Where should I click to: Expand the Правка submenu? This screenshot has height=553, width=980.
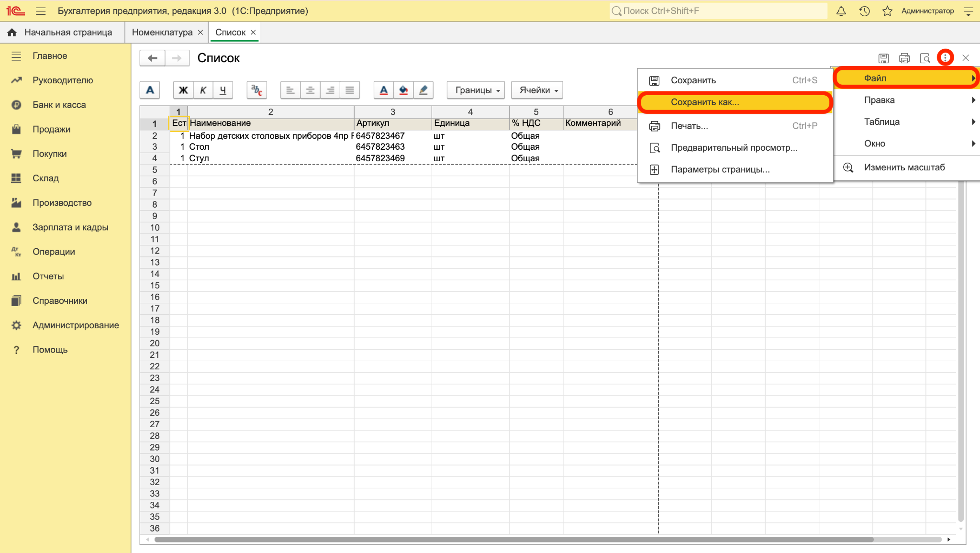point(907,100)
